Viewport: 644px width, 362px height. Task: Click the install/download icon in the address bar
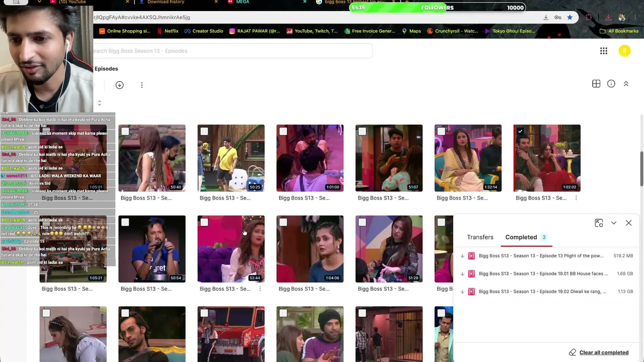click(x=546, y=17)
